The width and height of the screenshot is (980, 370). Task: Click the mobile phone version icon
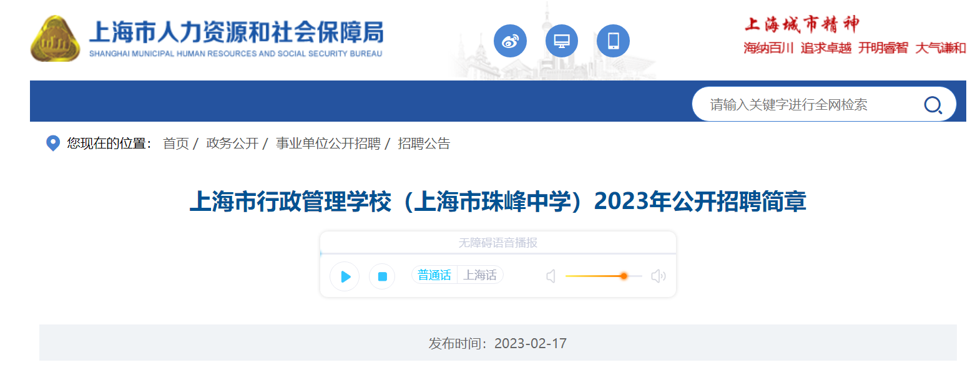click(x=613, y=41)
